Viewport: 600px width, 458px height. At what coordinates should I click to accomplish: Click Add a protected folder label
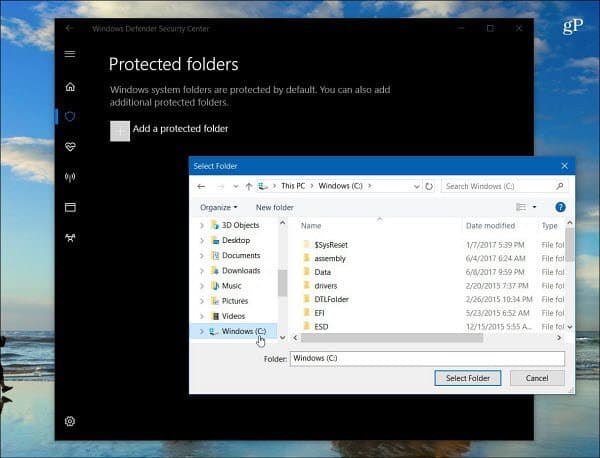coord(181,129)
